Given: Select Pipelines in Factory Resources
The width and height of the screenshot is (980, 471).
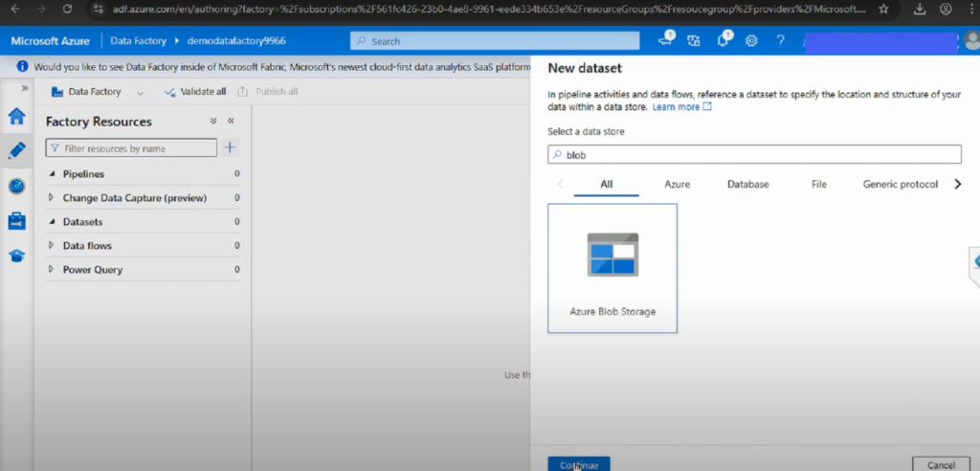Looking at the screenshot, I should pyautogui.click(x=84, y=174).
